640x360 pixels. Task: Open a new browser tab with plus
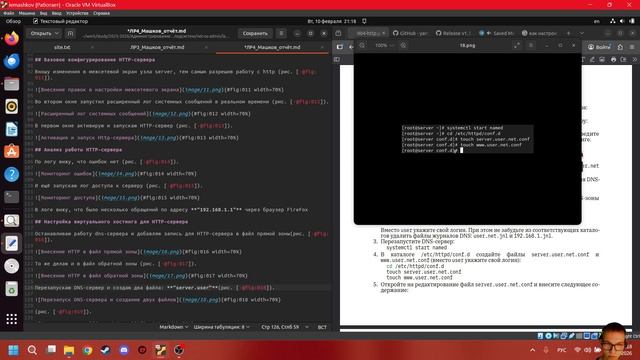pyautogui.click(x=568, y=33)
